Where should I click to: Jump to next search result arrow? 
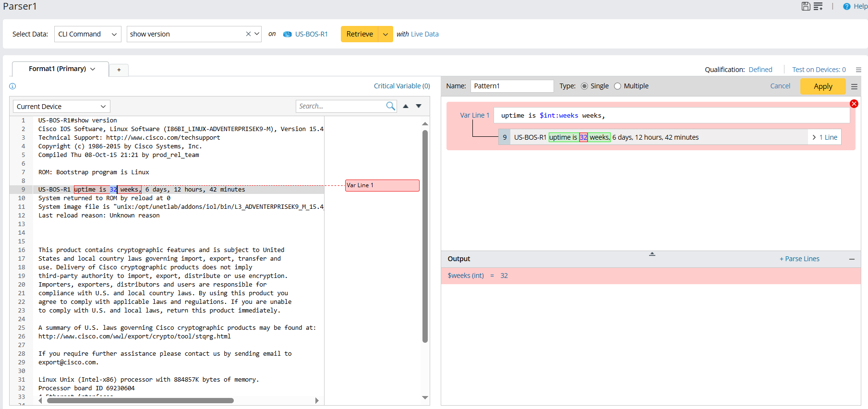[419, 106]
